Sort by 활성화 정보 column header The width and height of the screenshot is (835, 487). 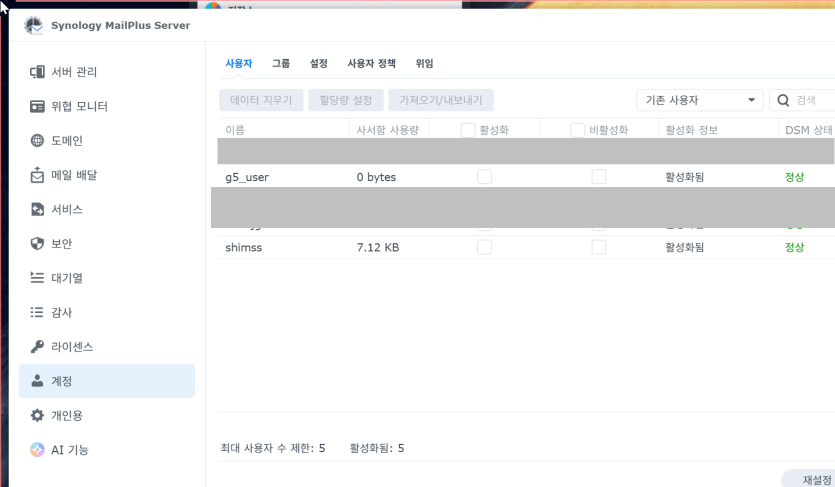click(x=718, y=130)
